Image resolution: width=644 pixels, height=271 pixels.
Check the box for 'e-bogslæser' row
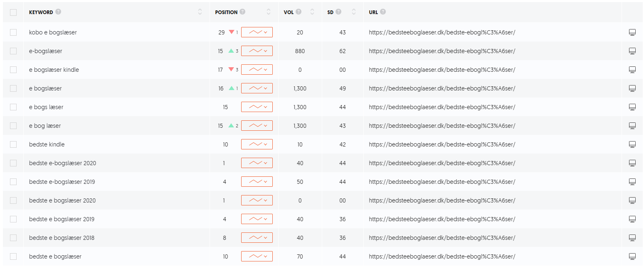[x=13, y=51]
